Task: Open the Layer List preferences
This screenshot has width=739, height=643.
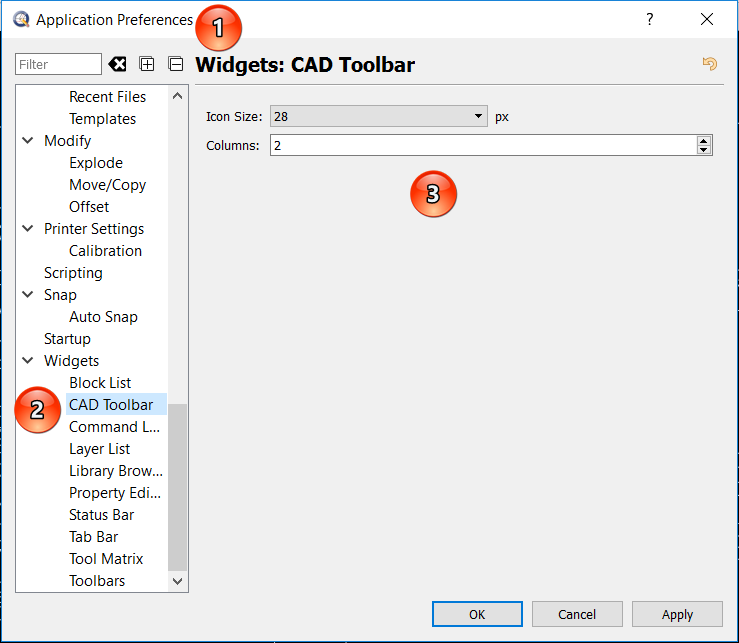Action: tap(99, 449)
